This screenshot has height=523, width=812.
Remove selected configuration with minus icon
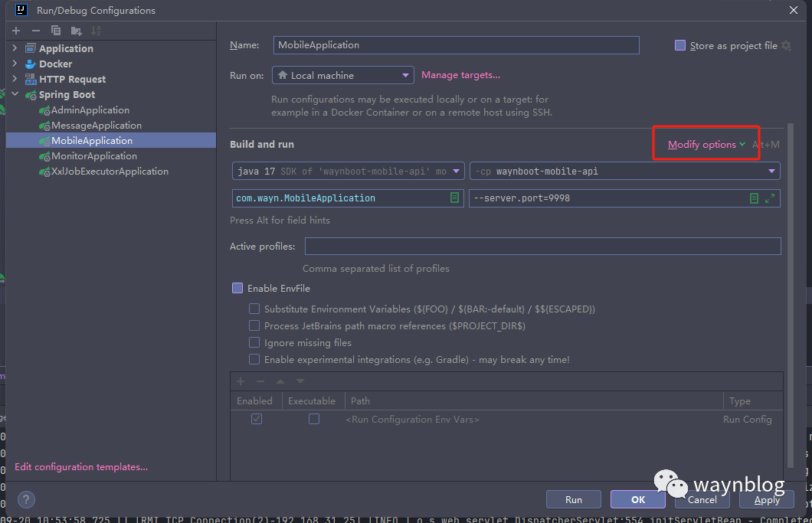point(36,31)
